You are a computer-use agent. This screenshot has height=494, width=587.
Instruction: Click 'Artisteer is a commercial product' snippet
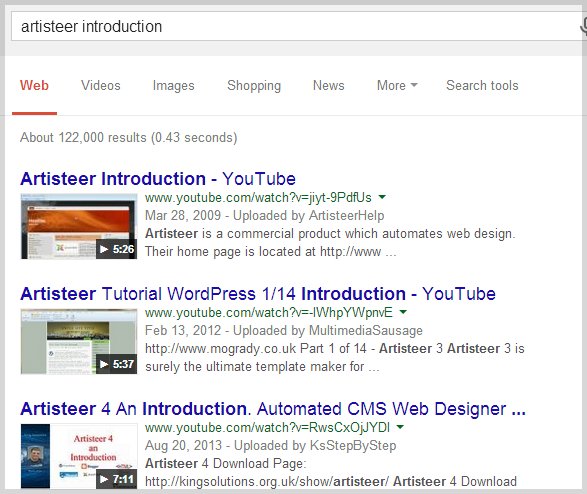330,233
